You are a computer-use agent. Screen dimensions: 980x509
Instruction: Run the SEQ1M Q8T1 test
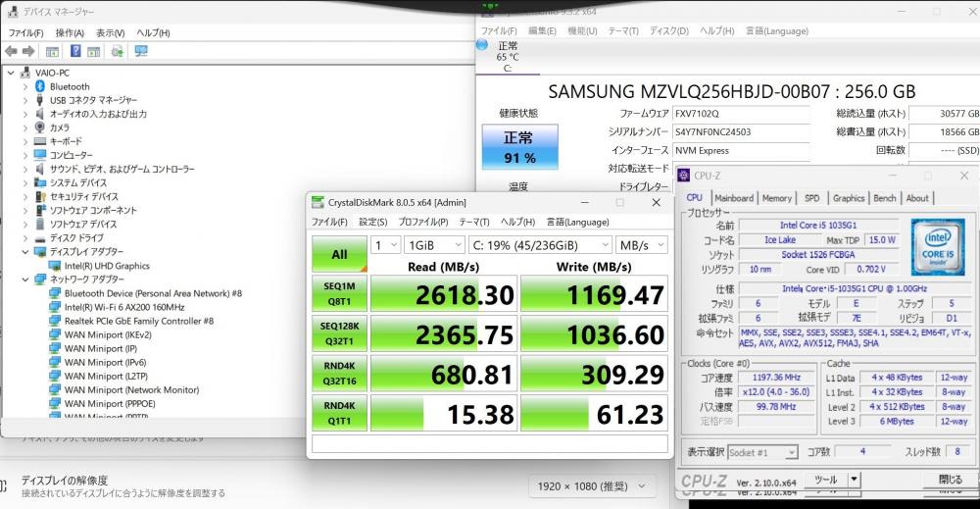(x=339, y=293)
